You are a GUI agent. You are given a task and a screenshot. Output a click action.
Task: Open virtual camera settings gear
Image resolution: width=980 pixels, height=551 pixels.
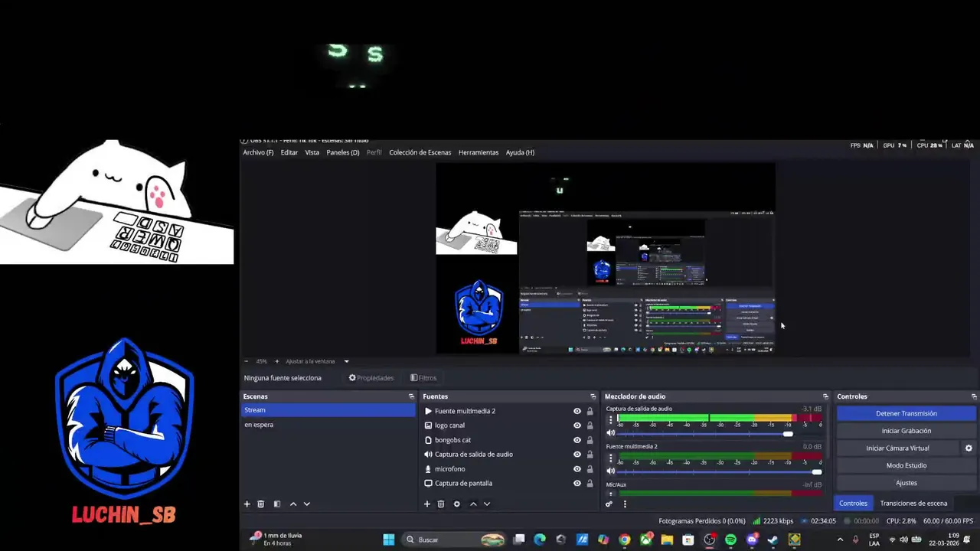tap(969, 448)
